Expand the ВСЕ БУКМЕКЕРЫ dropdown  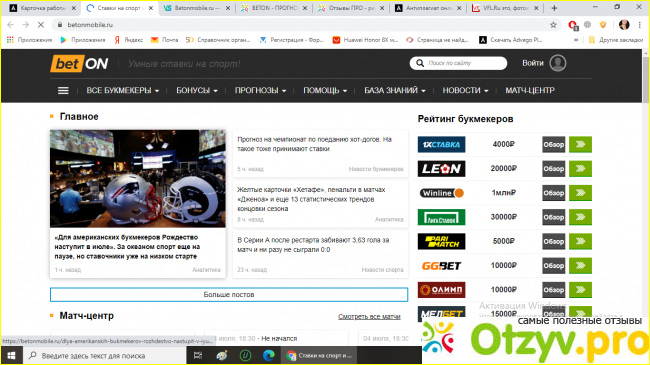[123, 90]
